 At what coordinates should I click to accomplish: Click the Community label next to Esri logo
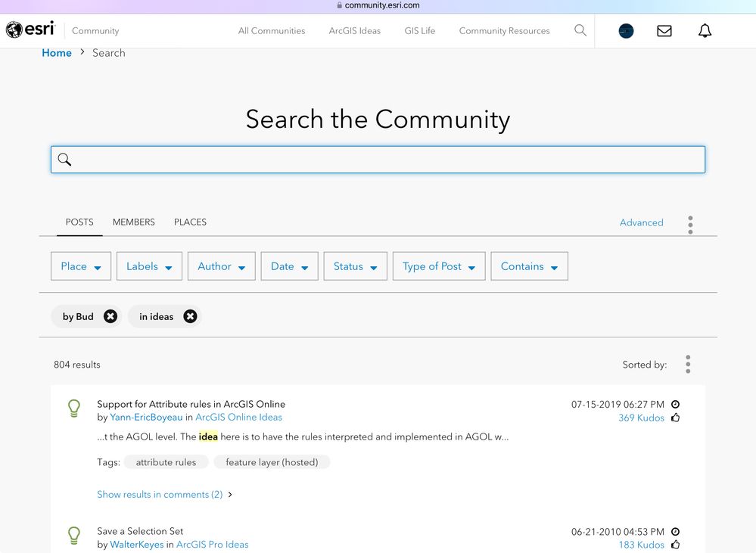(95, 31)
